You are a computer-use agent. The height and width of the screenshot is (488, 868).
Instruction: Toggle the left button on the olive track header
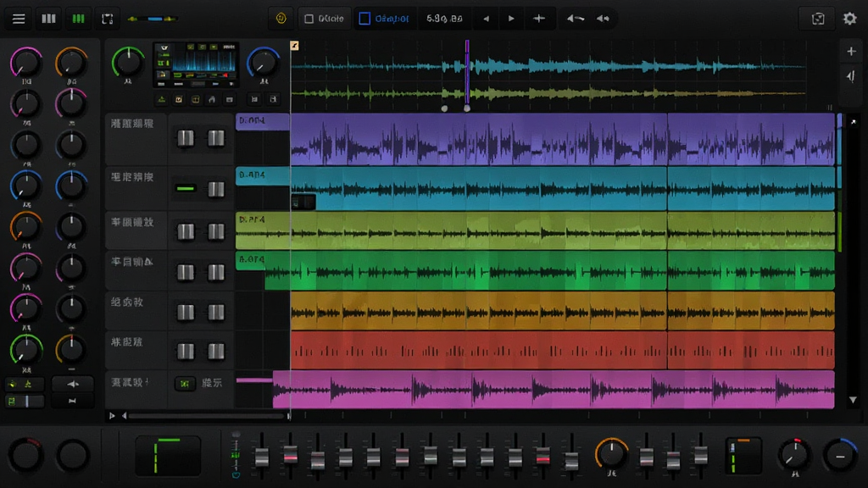click(186, 231)
